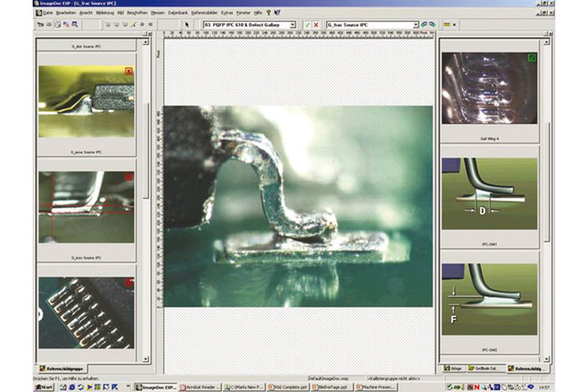Click the print toolbar icon
This screenshot has width=588, height=392.
coord(49,25)
